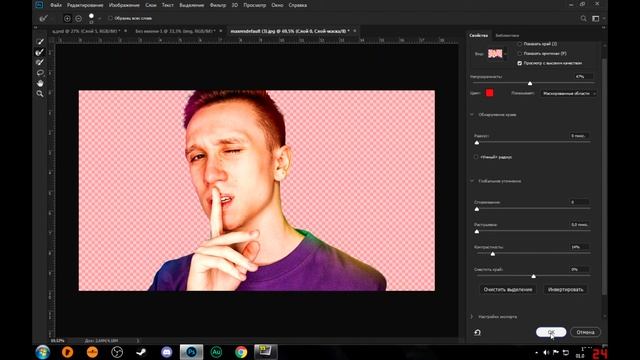Image resolution: width=640 pixels, height=360 pixels.
Task: Click the Feather slider handle
Action: [477, 231]
